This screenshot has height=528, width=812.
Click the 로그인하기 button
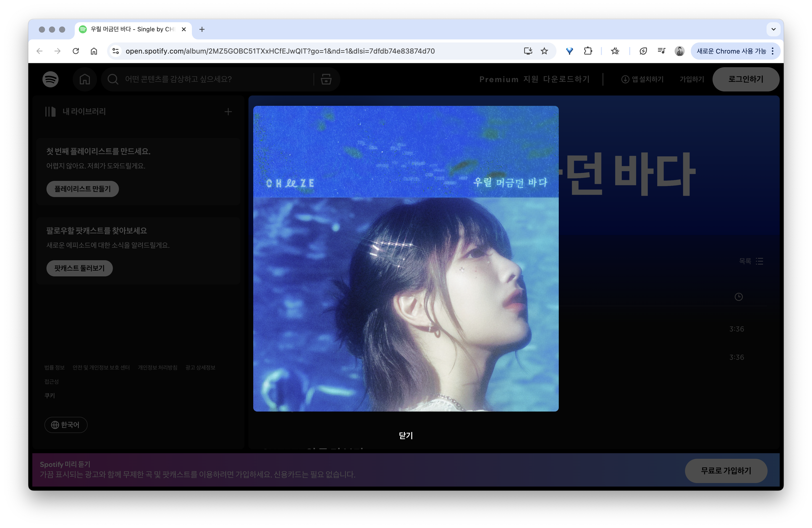coord(746,79)
